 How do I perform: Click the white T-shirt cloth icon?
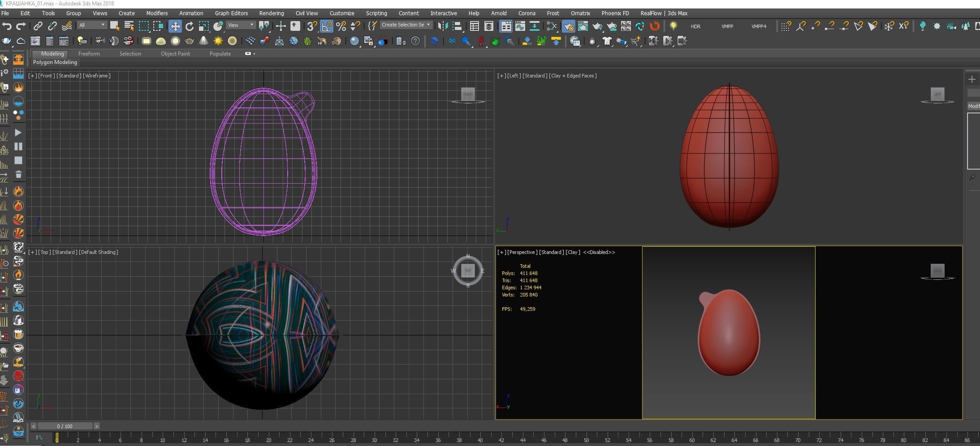tap(607, 41)
